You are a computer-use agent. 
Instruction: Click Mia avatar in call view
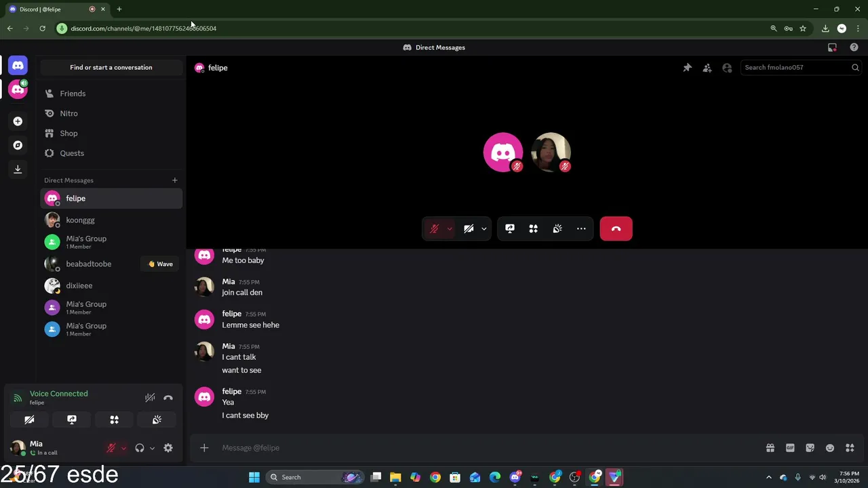(x=551, y=152)
